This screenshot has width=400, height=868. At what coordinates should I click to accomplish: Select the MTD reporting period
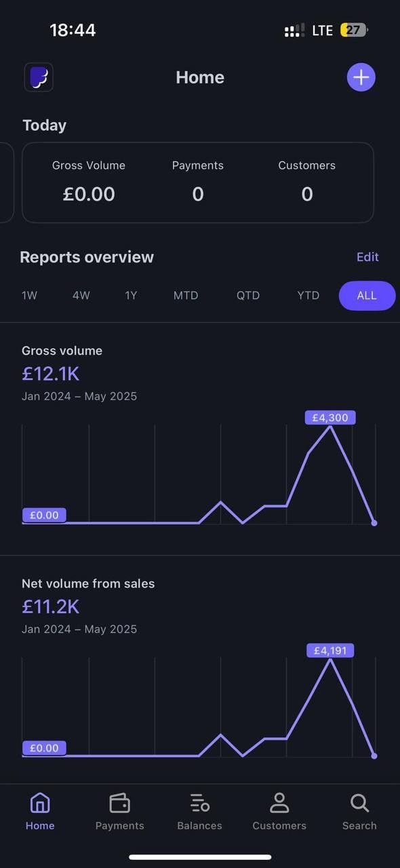tap(186, 295)
